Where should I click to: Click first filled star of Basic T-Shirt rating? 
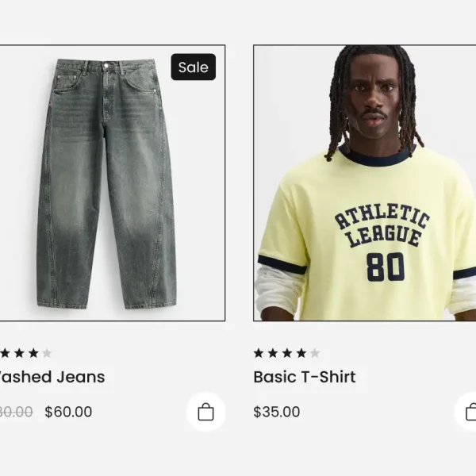[x=259, y=353]
